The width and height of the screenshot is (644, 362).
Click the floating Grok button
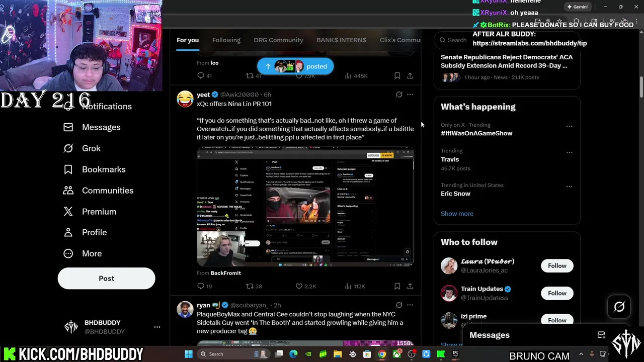pos(619,307)
